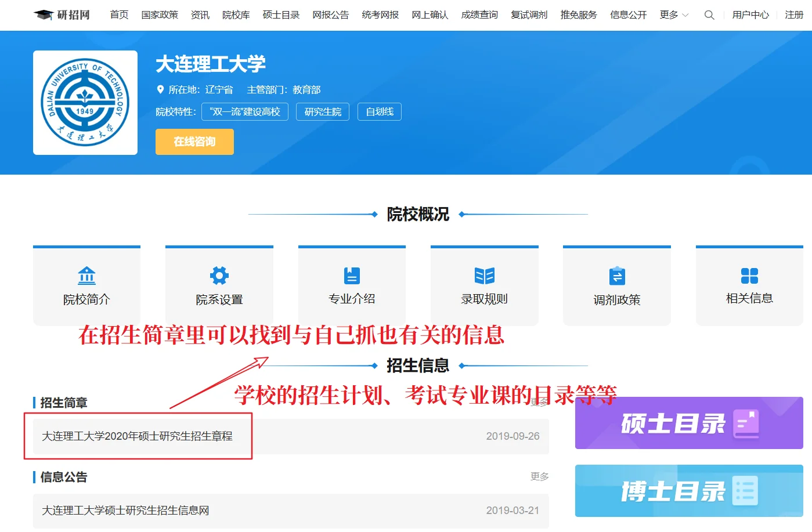This screenshot has height=532, width=812.
Task: Click the 专业介绍 book icon
Action: (352, 276)
